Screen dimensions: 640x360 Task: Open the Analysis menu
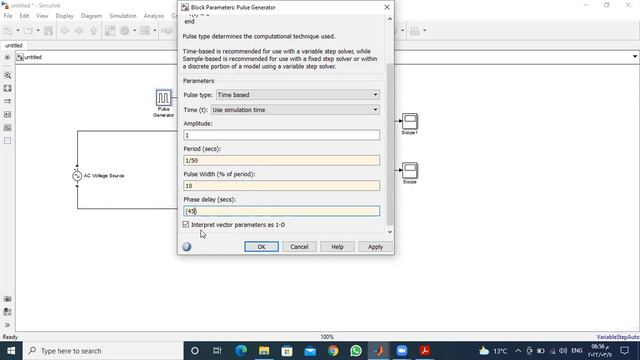point(154,16)
